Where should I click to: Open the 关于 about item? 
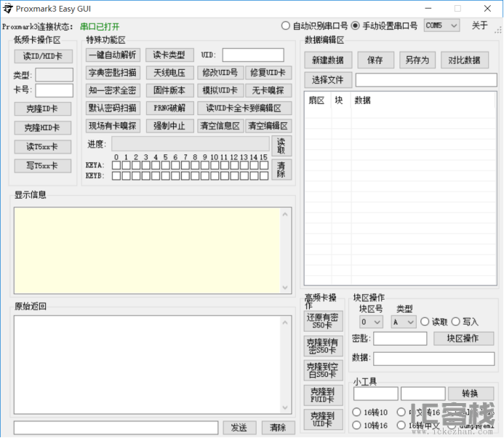[479, 25]
